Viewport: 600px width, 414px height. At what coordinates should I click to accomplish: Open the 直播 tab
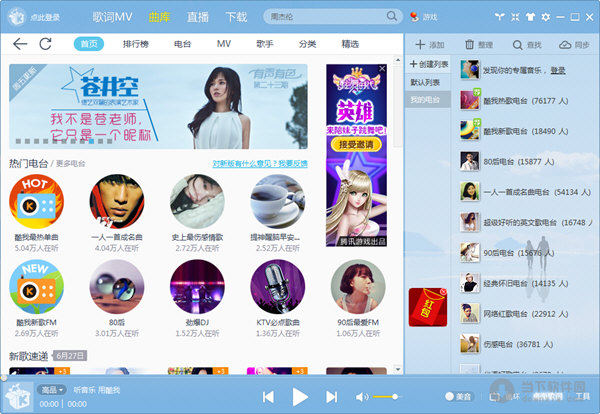[x=198, y=17]
